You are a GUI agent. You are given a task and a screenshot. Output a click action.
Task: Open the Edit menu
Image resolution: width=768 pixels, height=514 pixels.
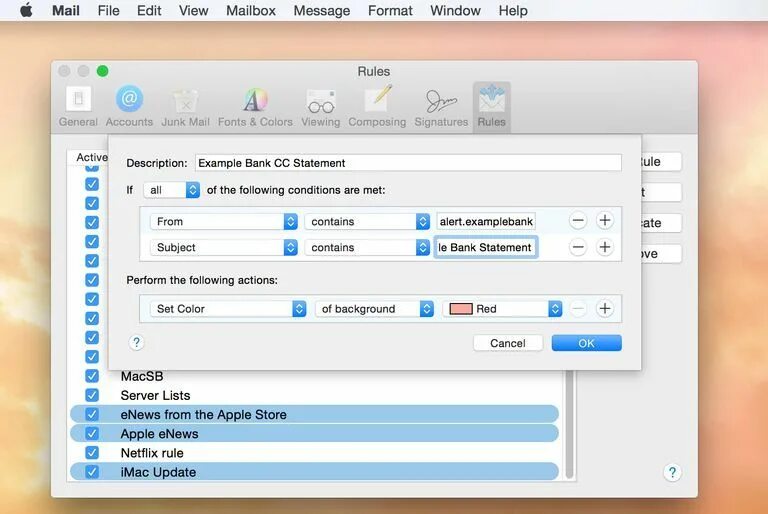click(149, 10)
